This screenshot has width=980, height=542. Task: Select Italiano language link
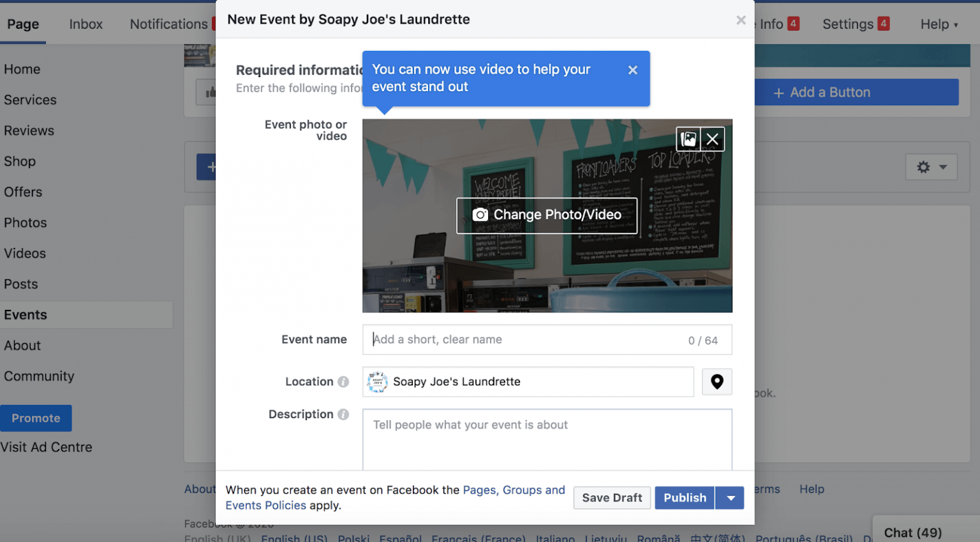pos(555,538)
